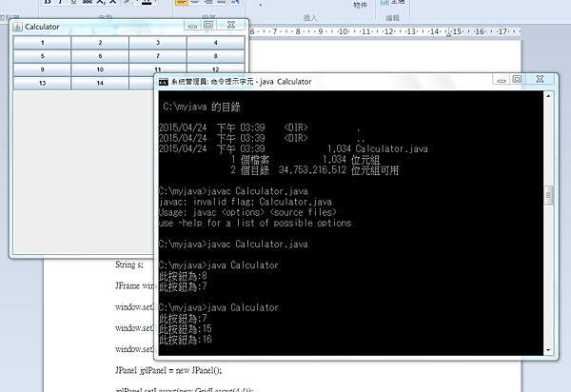The image size is (571, 392).
Task: Click button 7 in Calculator window
Action: [158, 56]
